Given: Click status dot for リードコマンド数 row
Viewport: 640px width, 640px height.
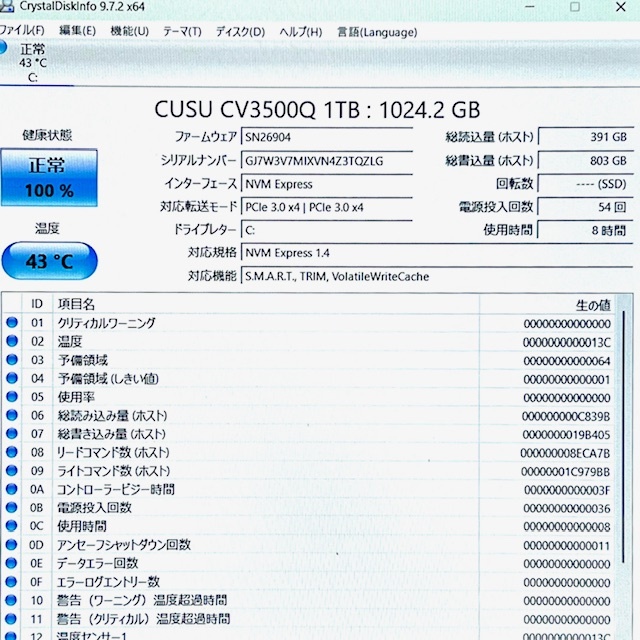Looking at the screenshot, I should pos(12,453).
